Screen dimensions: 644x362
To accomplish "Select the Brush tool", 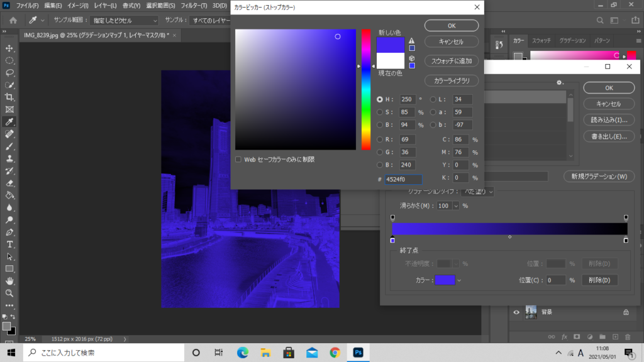I will click(x=9, y=146).
